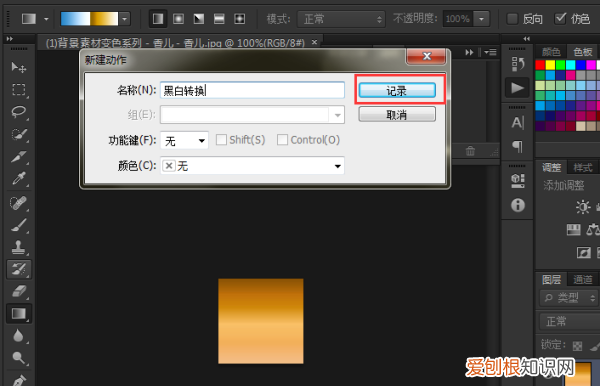The height and width of the screenshot is (386, 600).
Task: Open the Actions panel play icon
Action: tap(517, 88)
